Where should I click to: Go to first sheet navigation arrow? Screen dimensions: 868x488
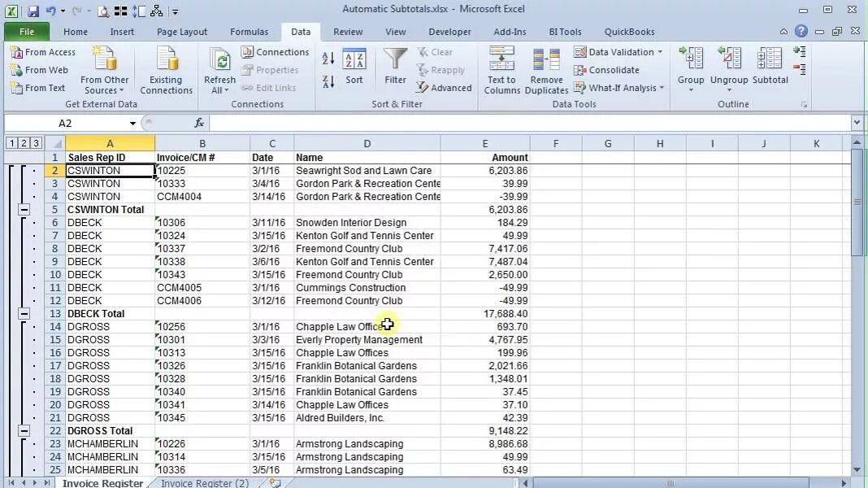pos(11,483)
